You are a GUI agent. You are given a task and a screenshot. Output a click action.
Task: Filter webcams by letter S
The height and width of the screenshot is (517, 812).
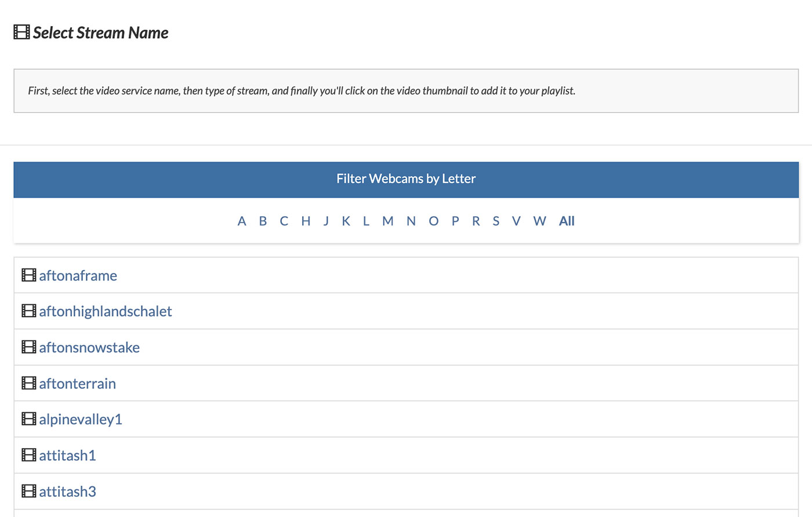pos(496,221)
